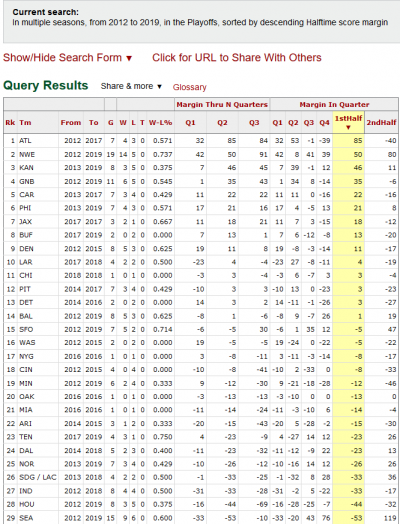Select the SDG / LAC team cell
400x524 pixels.
tap(37, 478)
